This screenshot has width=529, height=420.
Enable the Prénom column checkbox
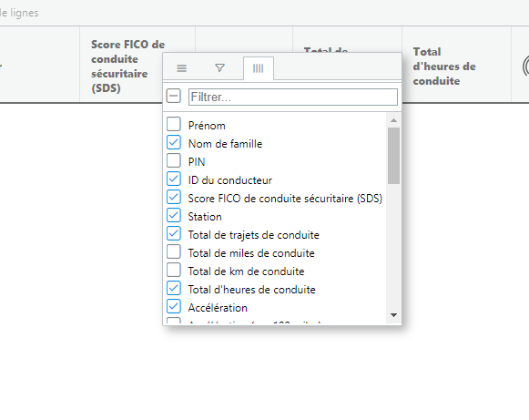pos(174,124)
